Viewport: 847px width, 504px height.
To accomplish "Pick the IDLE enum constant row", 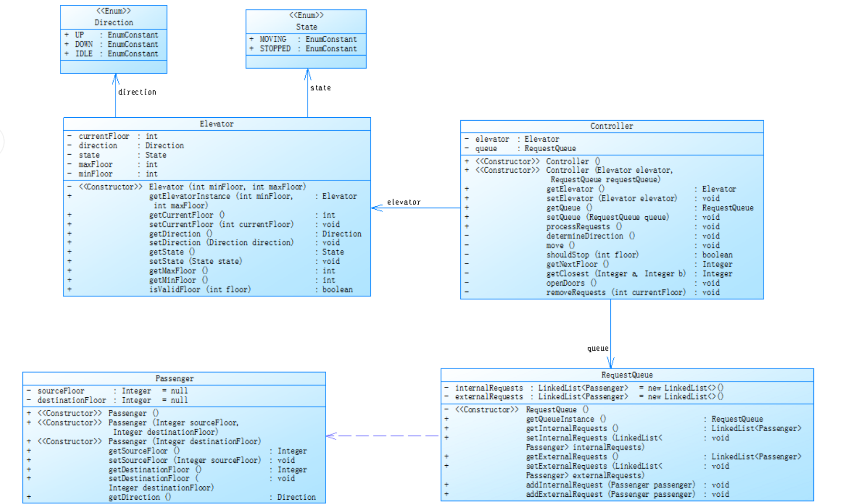I will point(111,54).
